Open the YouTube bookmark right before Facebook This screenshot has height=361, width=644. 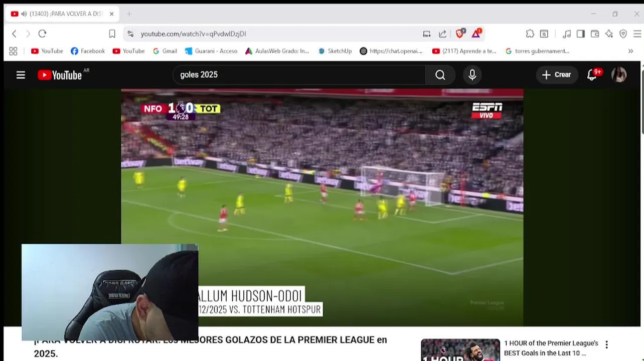[x=47, y=51]
